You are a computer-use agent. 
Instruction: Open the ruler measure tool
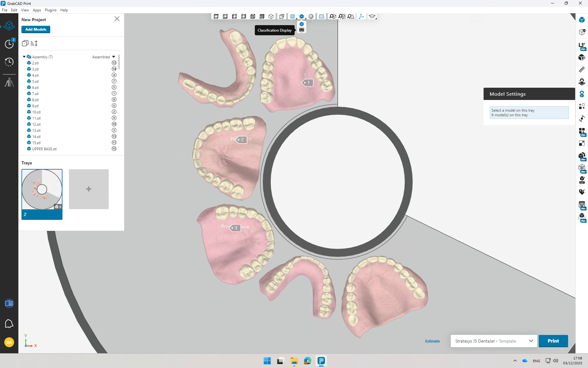[x=582, y=70]
